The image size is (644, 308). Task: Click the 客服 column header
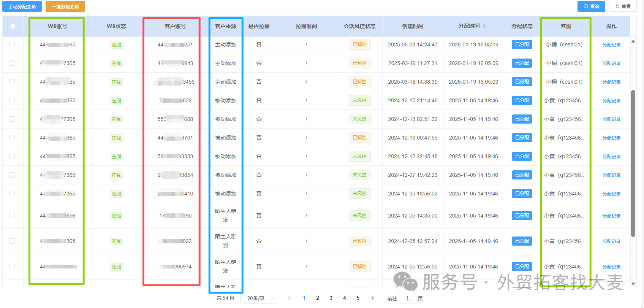coord(566,26)
